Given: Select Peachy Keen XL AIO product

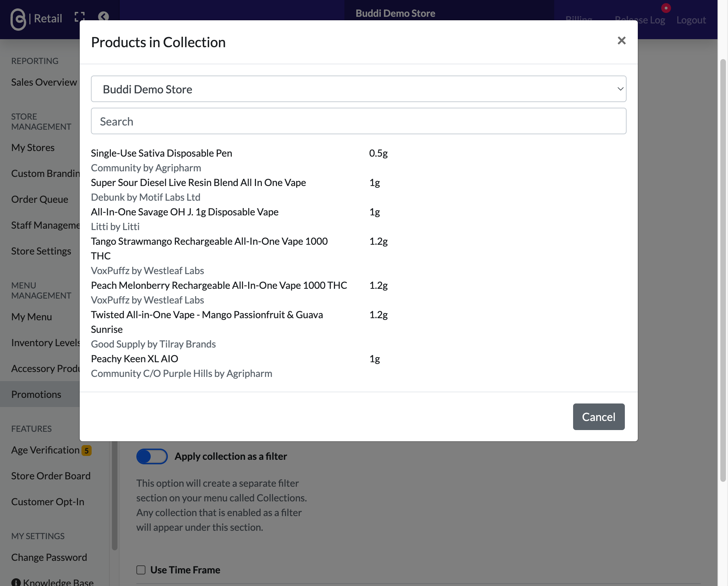Looking at the screenshot, I should pyautogui.click(x=135, y=359).
